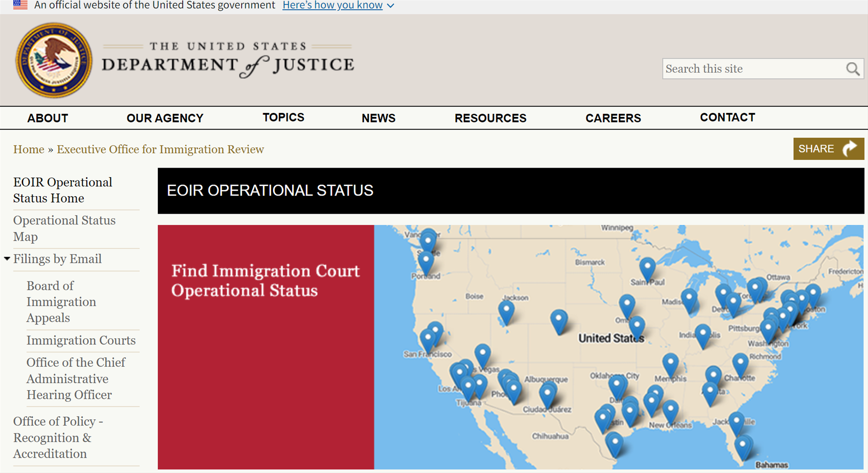The height and width of the screenshot is (473, 868).
Task: Click Find Immigration Court Operational Status panel
Action: point(266,347)
